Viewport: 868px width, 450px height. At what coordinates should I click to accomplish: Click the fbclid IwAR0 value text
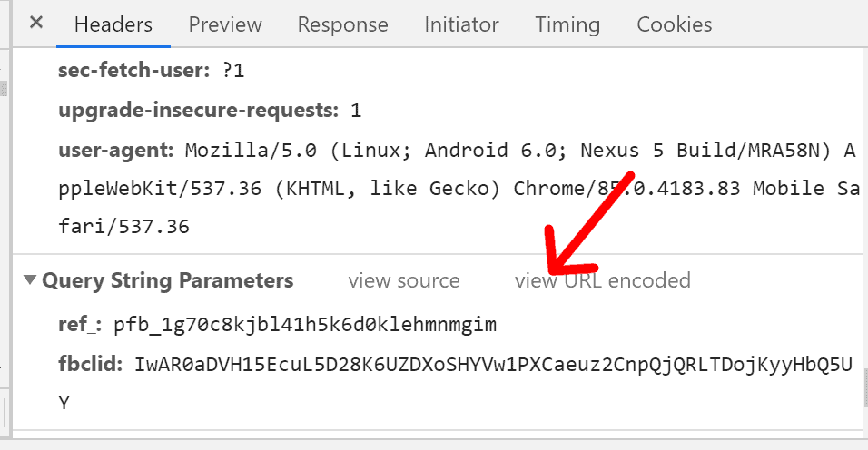pos(455,383)
